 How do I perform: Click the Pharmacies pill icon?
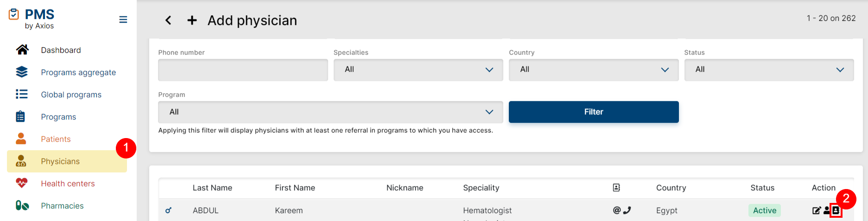[22, 206]
